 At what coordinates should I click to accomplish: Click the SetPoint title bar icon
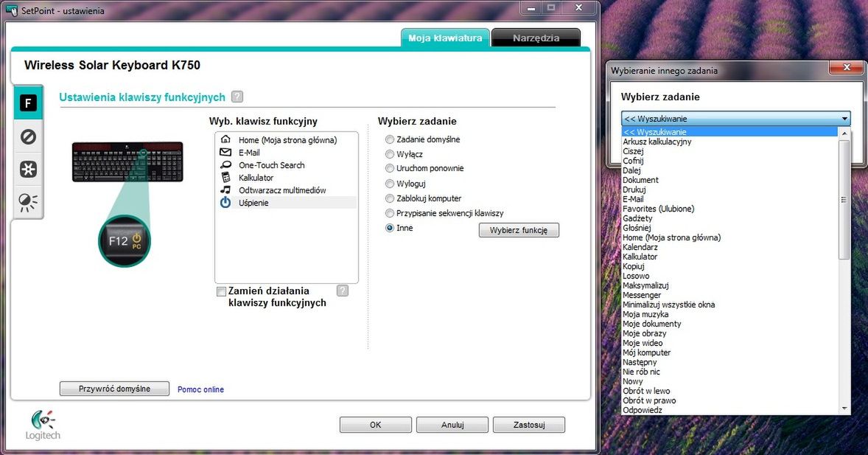(11, 10)
